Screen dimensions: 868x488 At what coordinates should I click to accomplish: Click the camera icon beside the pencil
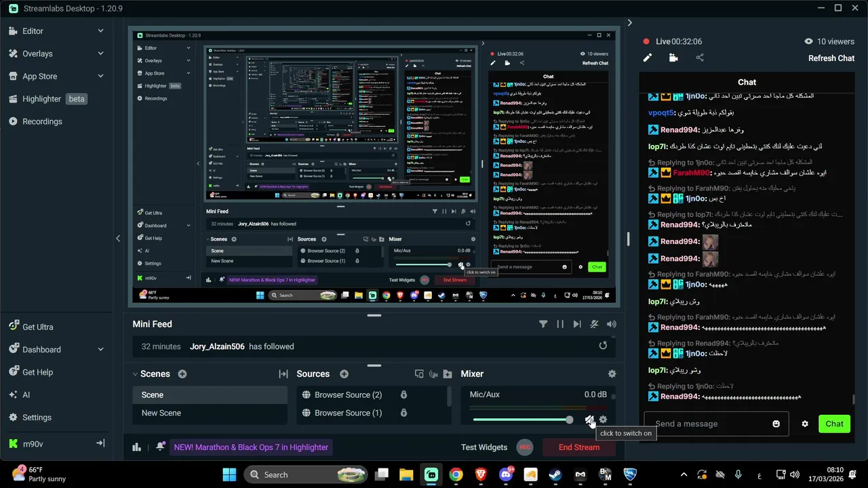(673, 58)
